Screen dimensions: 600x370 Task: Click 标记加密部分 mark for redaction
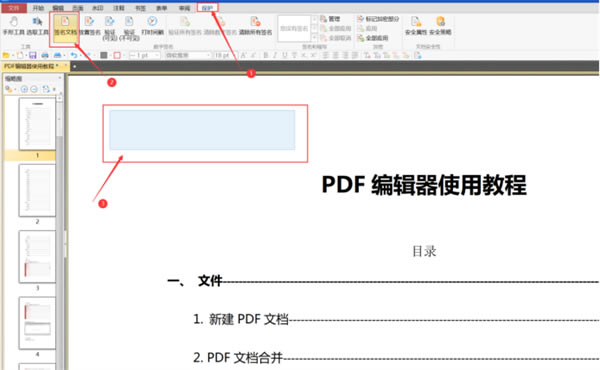(x=378, y=19)
